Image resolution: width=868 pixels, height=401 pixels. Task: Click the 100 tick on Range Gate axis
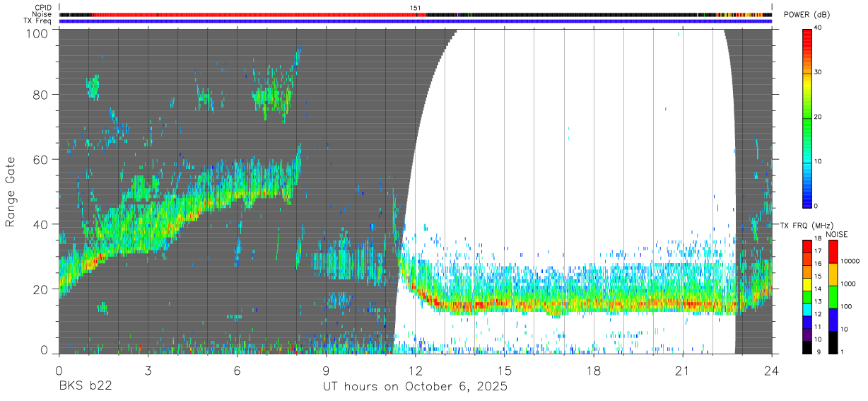37,33
